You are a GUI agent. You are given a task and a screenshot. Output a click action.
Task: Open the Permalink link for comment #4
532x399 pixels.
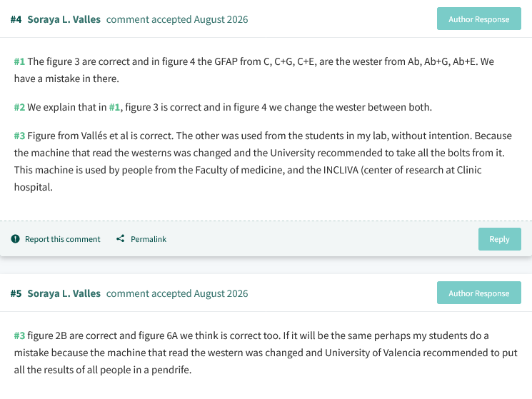pyautogui.click(x=149, y=239)
